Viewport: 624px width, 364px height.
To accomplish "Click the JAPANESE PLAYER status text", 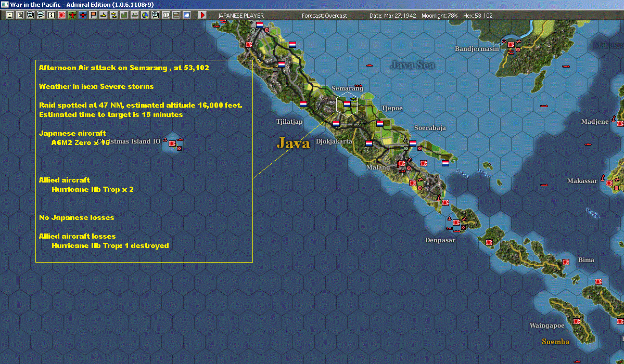I will [241, 16].
